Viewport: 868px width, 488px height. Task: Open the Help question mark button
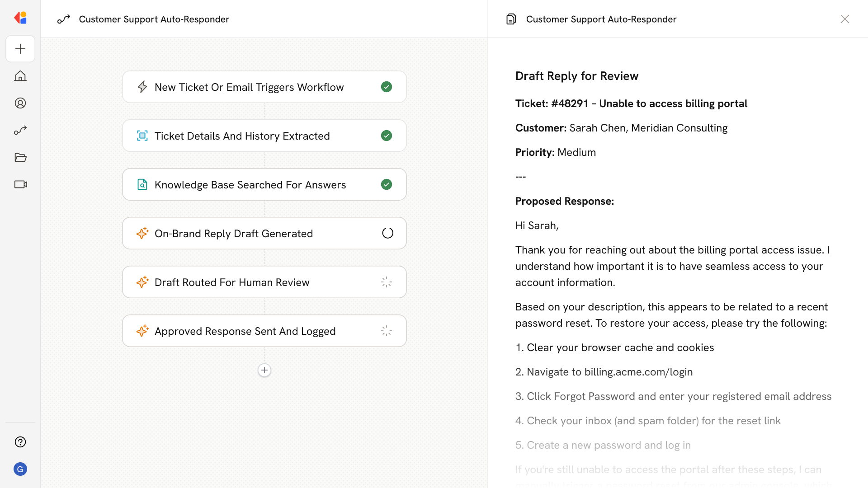click(20, 442)
